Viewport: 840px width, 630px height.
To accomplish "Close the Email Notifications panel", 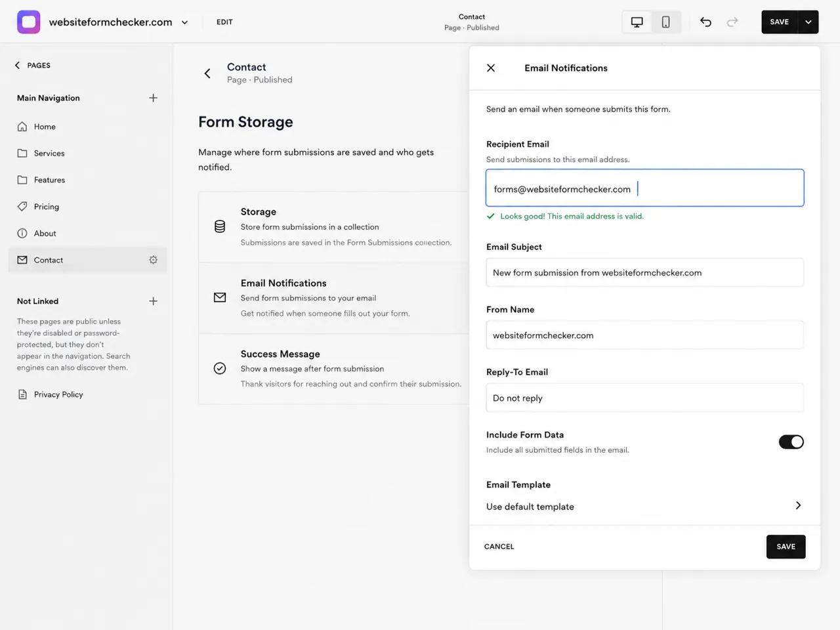I will coord(491,68).
